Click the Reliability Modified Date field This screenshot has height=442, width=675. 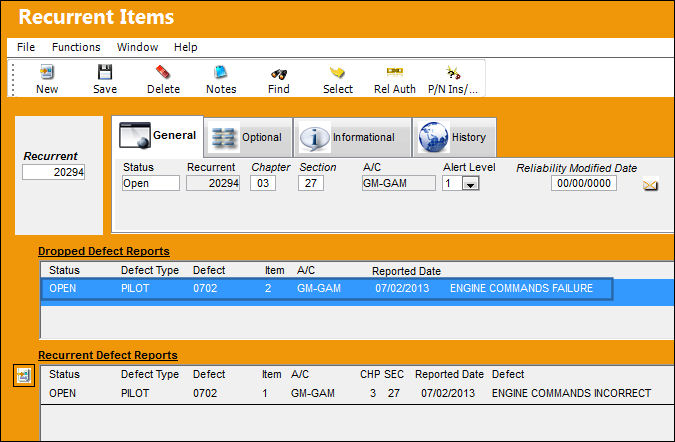[584, 183]
